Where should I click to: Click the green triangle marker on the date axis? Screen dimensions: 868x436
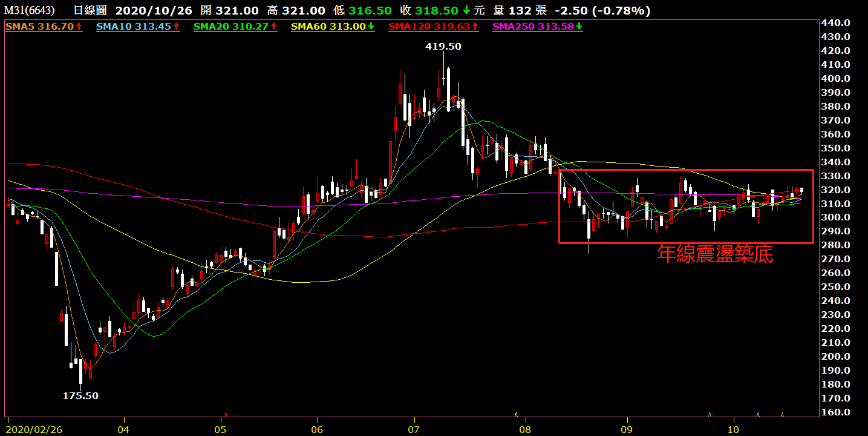(710, 415)
